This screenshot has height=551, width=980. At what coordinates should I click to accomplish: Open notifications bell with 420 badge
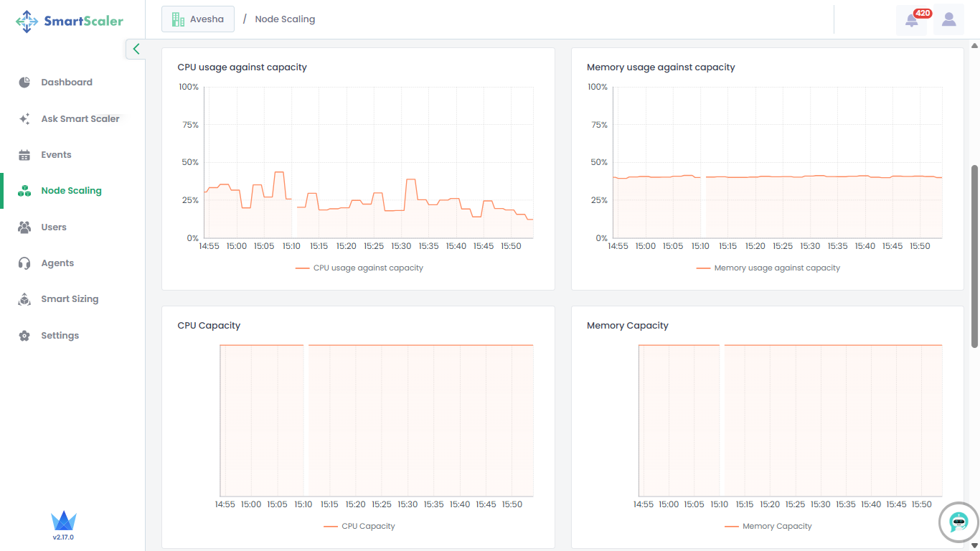(912, 20)
